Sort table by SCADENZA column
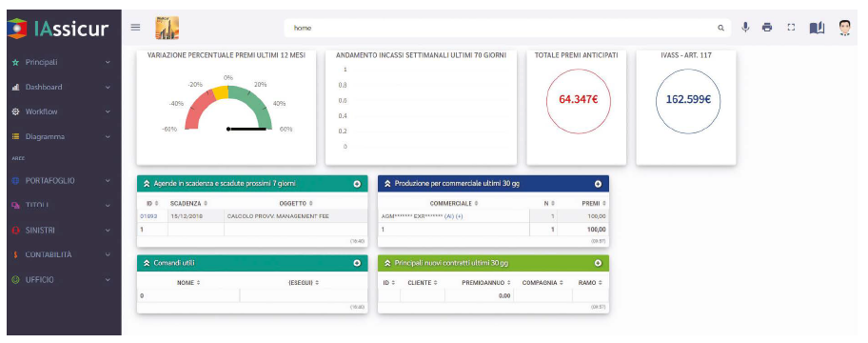 188,203
